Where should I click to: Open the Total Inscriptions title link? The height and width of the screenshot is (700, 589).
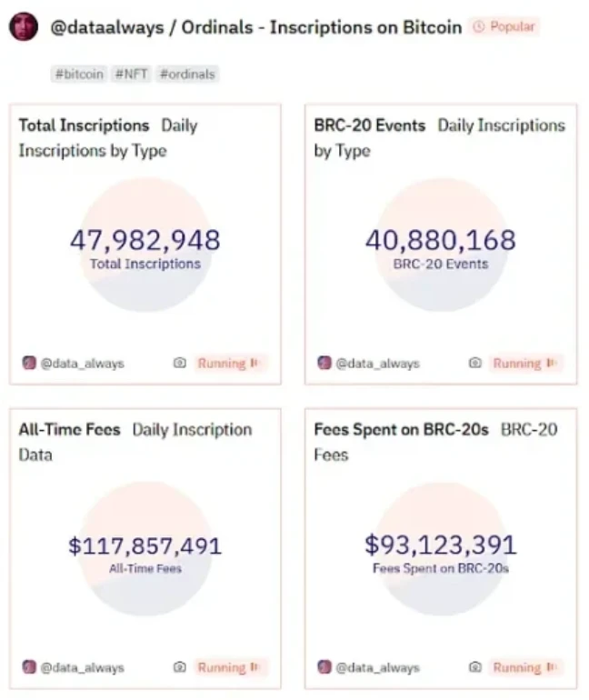click(x=84, y=125)
